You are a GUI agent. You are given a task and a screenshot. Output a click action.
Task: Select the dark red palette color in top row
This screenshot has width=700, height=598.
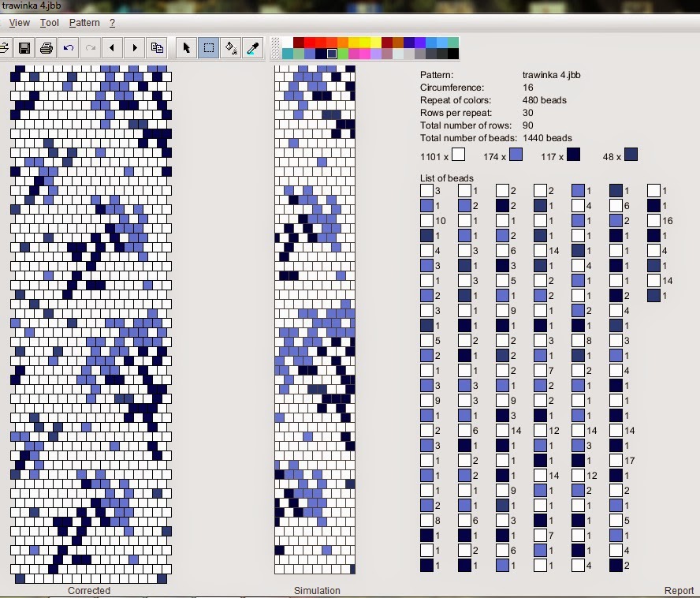299,43
